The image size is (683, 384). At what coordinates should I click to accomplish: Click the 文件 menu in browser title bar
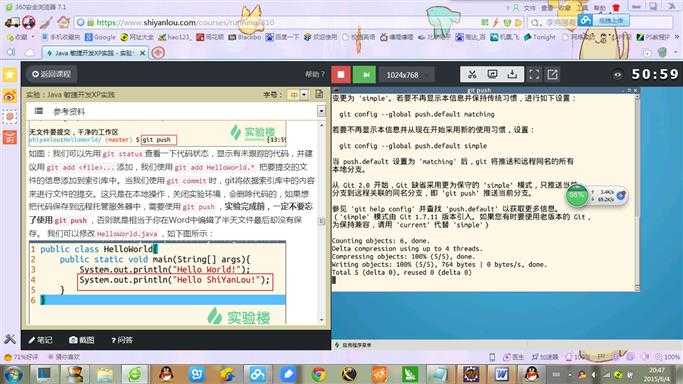(x=529, y=8)
